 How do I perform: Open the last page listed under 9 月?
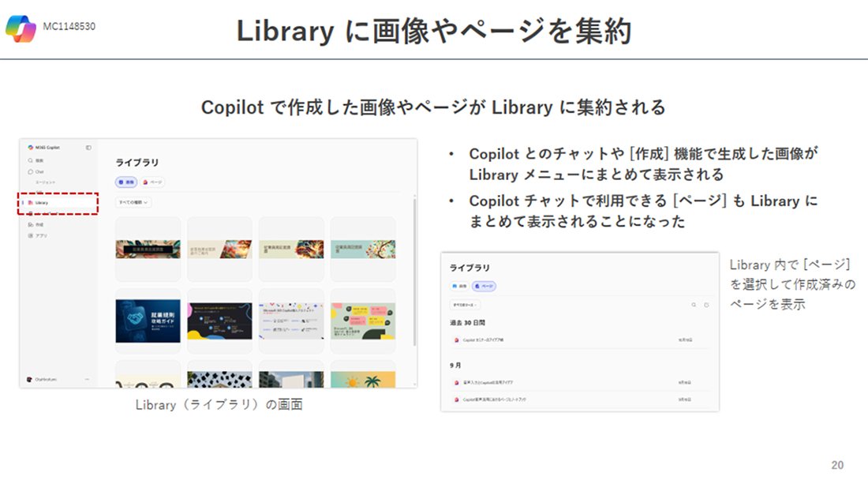click(580, 400)
